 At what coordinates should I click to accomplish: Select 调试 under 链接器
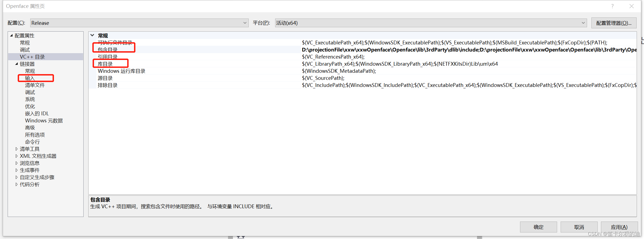(x=30, y=92)
